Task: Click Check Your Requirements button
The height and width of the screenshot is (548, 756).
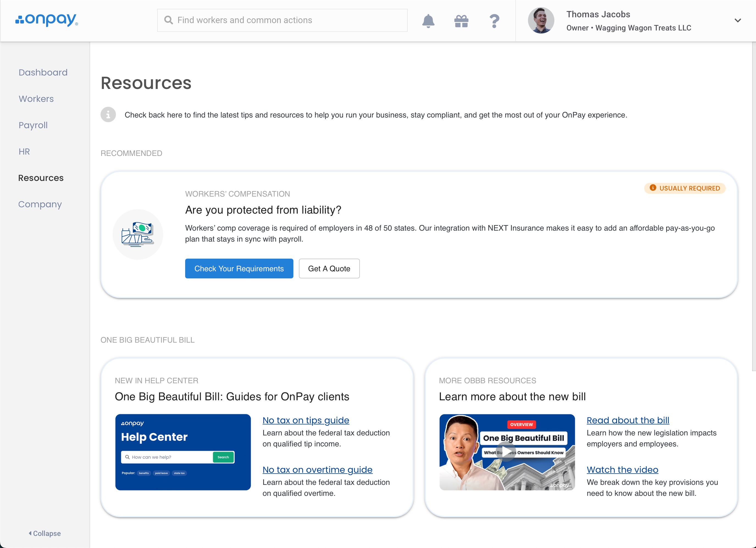Action: tap(239, 269)
